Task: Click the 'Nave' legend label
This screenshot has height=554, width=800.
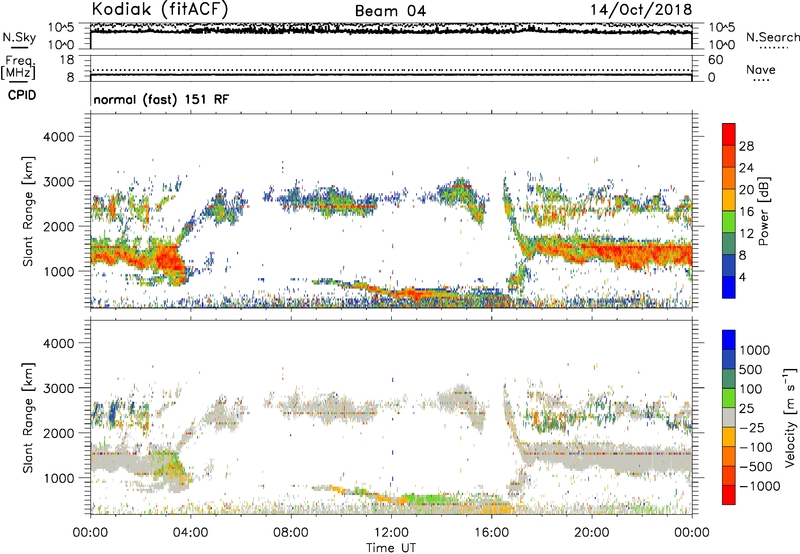Action: pos(761,69)
